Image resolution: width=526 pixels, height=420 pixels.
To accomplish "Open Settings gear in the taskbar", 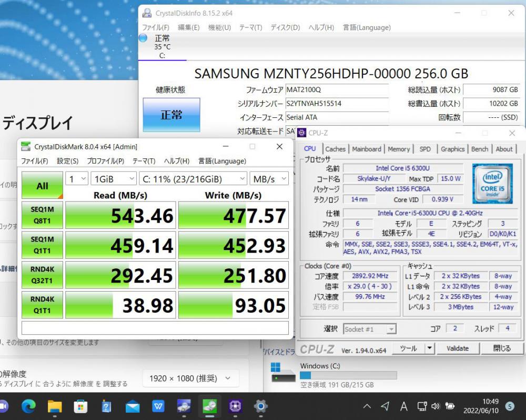I will (x=261, y=406).
